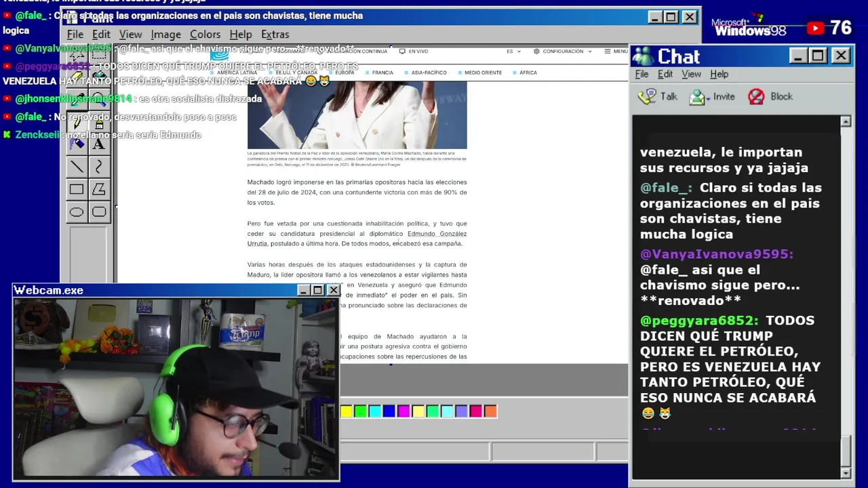Open the Edit menu in Paint
Viewport: 868px width, 488px height.
point(101,35)
